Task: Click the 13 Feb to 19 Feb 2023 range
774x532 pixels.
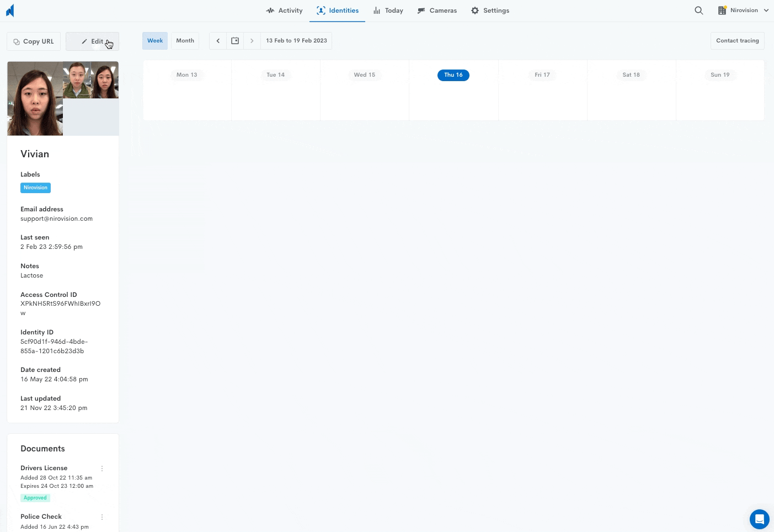Action: tap(296, 41)
